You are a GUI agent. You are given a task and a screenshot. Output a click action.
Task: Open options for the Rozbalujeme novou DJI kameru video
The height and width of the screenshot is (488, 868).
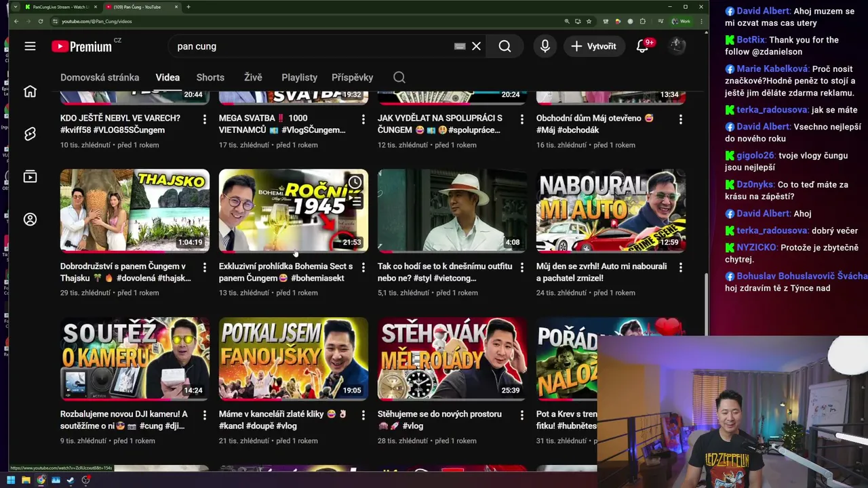[x=204, y=415]
